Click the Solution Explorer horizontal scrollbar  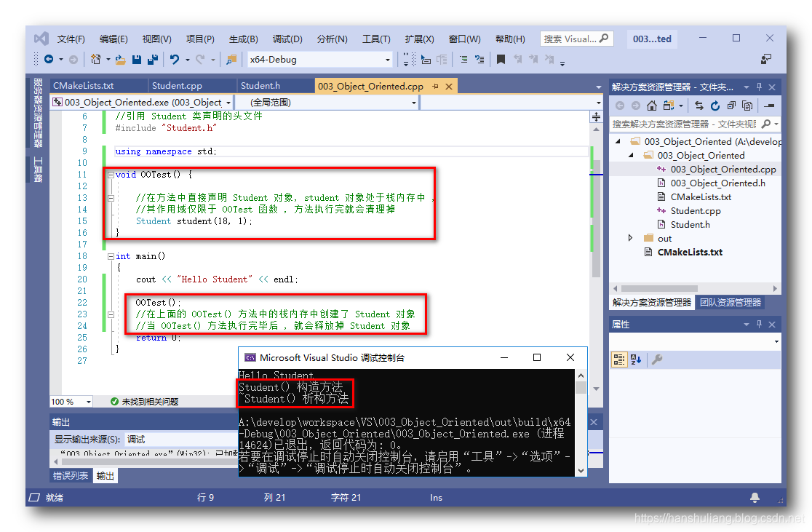pyautogui.click(x=658, y=288)
